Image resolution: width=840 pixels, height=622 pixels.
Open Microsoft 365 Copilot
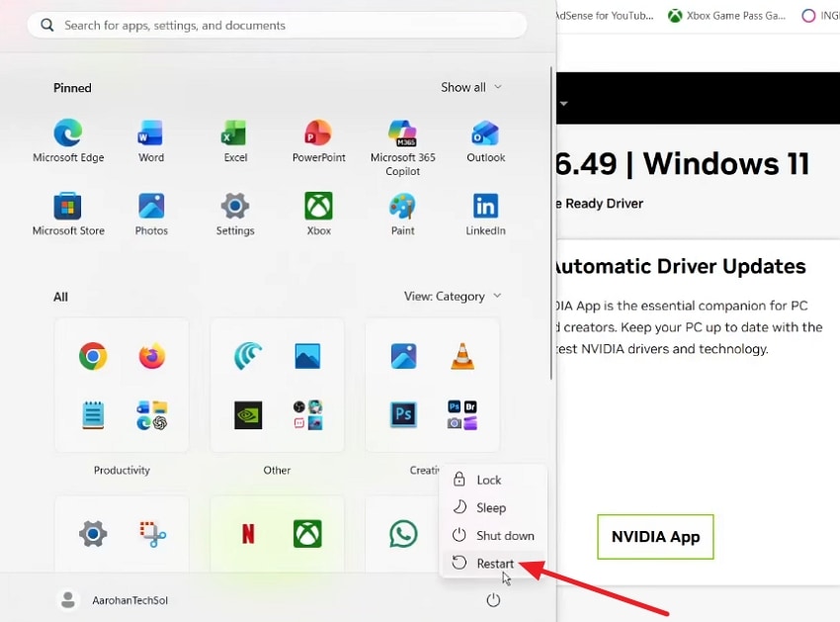pyautogui.click(x=403, y=147)
